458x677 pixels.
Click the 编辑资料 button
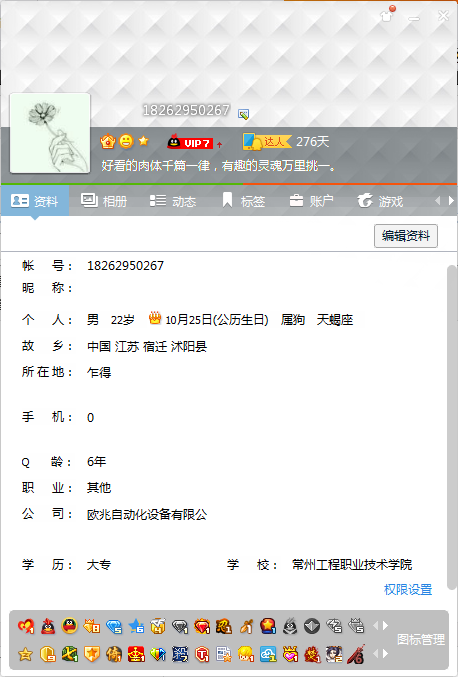coord(406,236)
